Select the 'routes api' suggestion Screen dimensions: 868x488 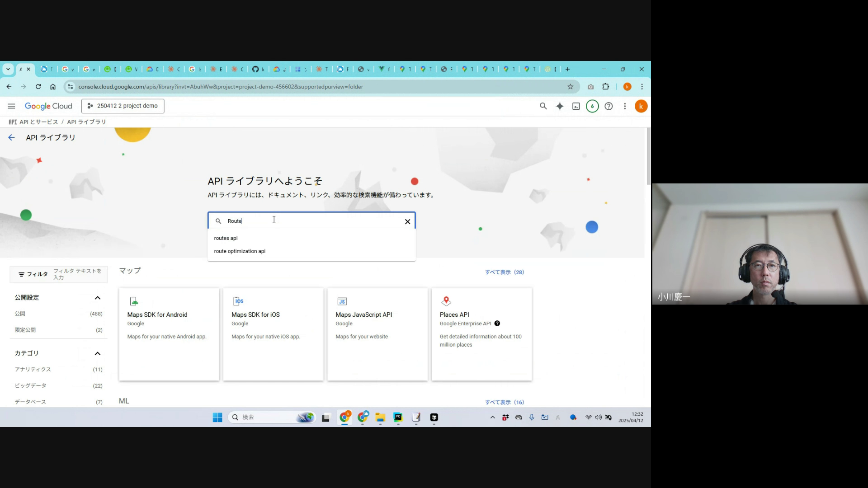click(226, 238)
